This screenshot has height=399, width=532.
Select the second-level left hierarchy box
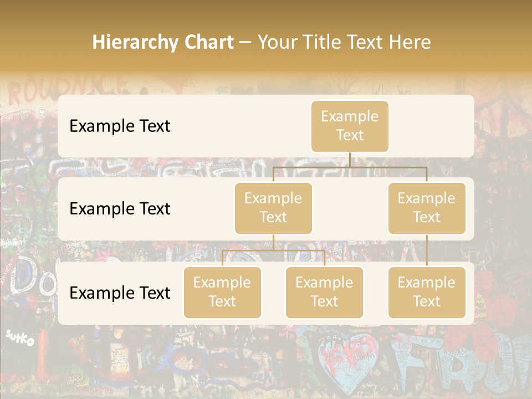point(273,208)
